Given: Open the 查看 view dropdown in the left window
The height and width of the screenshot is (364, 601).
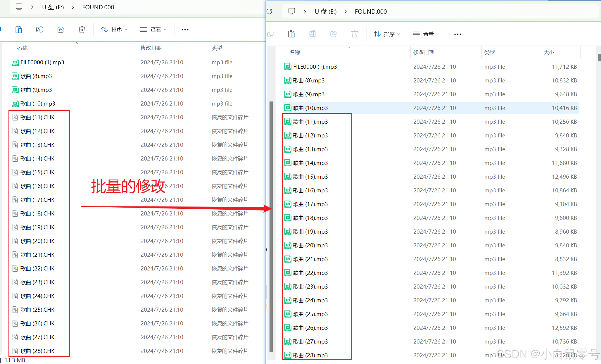Looking at the screenshot, I should click(153, 30).
